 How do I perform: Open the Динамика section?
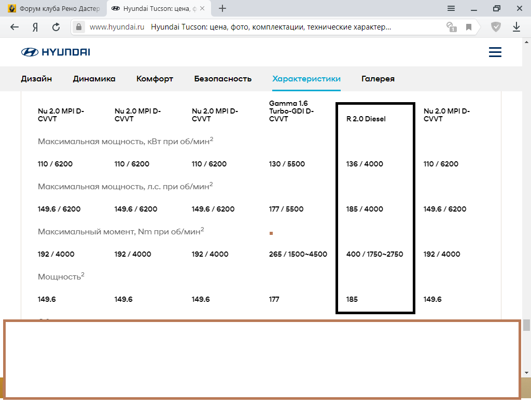click(x=94, y=79)
